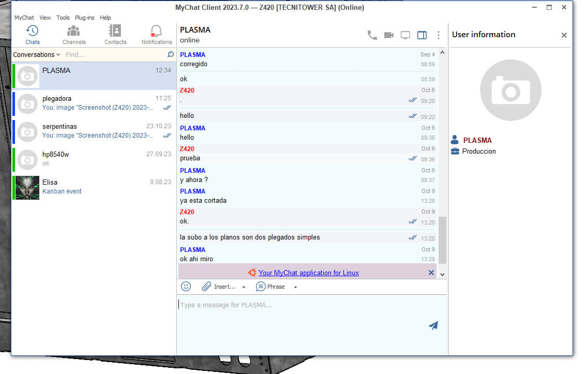Click the PLASMA chat header name
This screenshot has height=374, width=588.
pos(195,30)
